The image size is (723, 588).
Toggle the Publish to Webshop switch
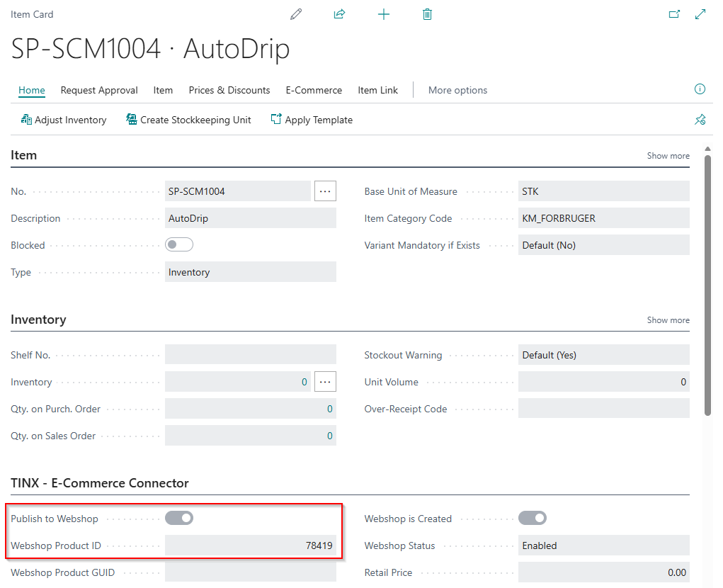[179, 518]
